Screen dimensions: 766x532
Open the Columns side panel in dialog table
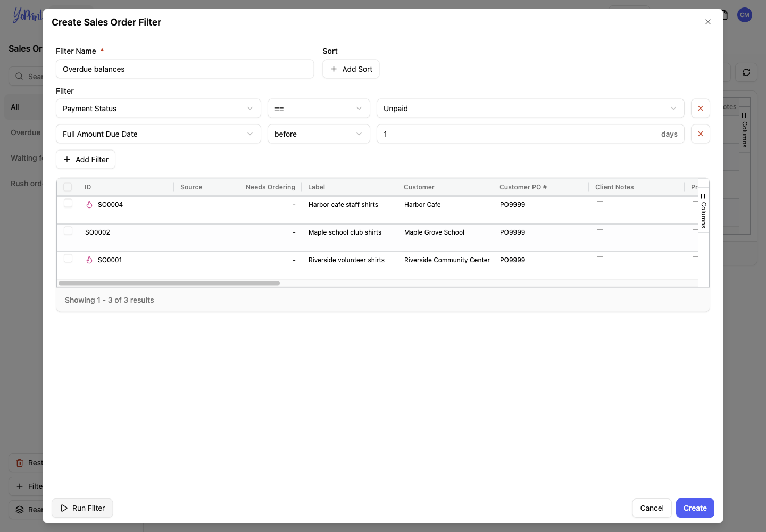click(703, 210)
